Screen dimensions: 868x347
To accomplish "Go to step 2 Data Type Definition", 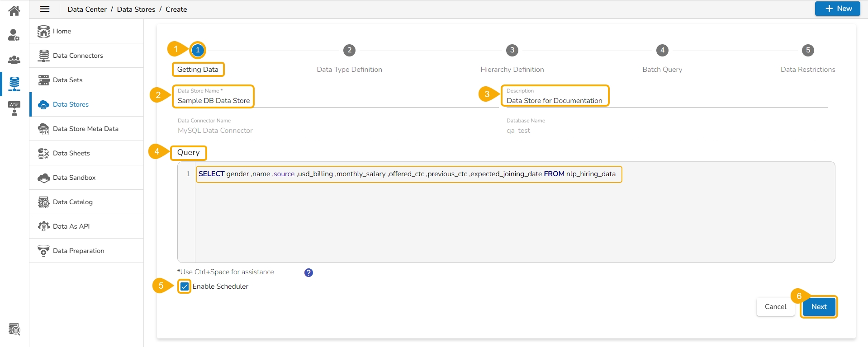I will pos(349,51).
